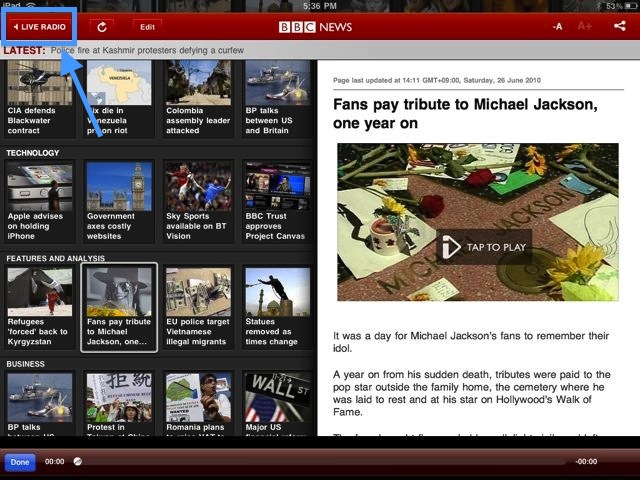Click the audio playback scrubber knob
Viewport: 640px width, 480px height.
point(78,462)
